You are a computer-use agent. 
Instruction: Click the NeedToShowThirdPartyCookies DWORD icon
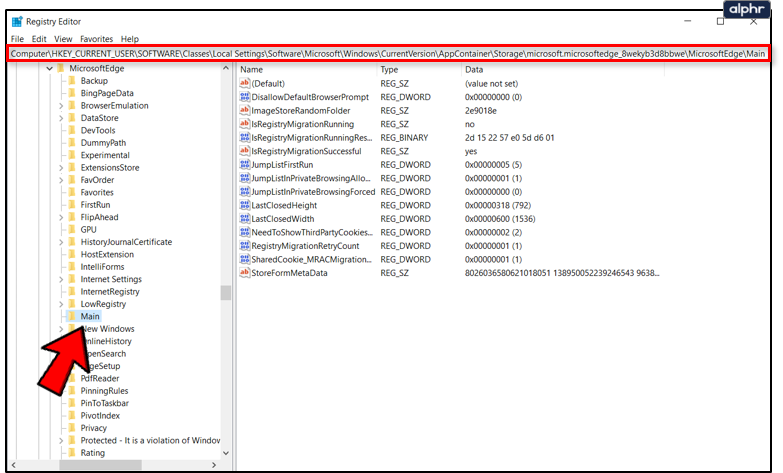(245, 231)
